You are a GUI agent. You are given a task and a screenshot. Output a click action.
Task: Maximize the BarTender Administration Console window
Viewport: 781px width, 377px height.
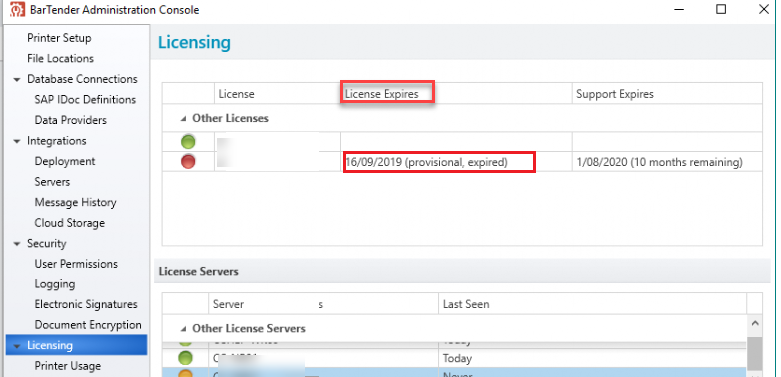(x=721, y=9)
